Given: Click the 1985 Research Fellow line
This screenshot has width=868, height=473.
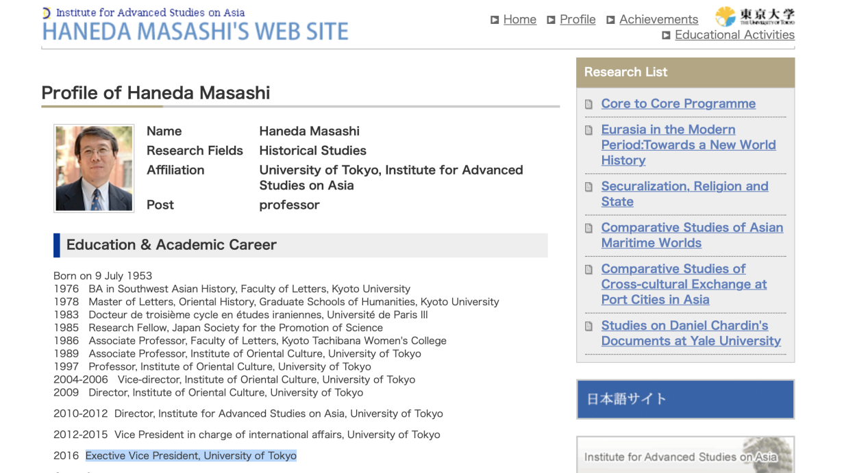Looking at the screenshot, I should click(219, 328).
